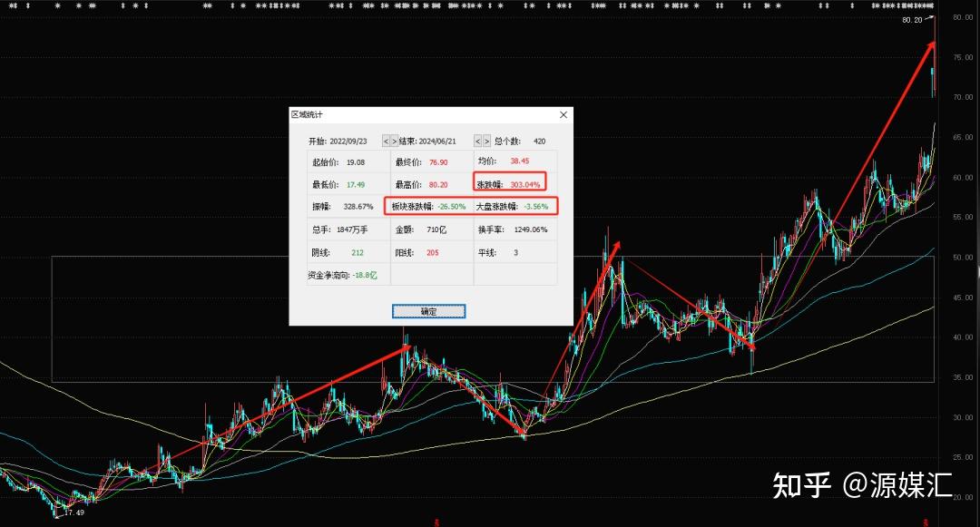Click the 80.20 price marker above the chart

click(909, 19)
